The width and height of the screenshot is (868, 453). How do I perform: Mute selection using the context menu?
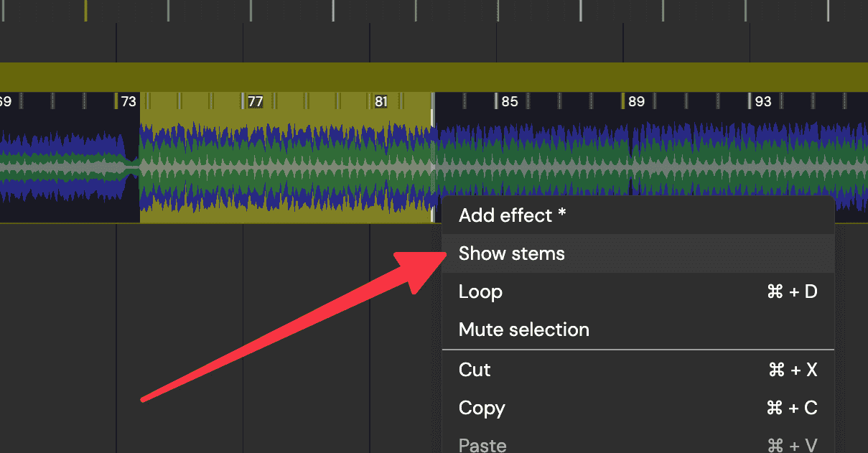(523, 330)
